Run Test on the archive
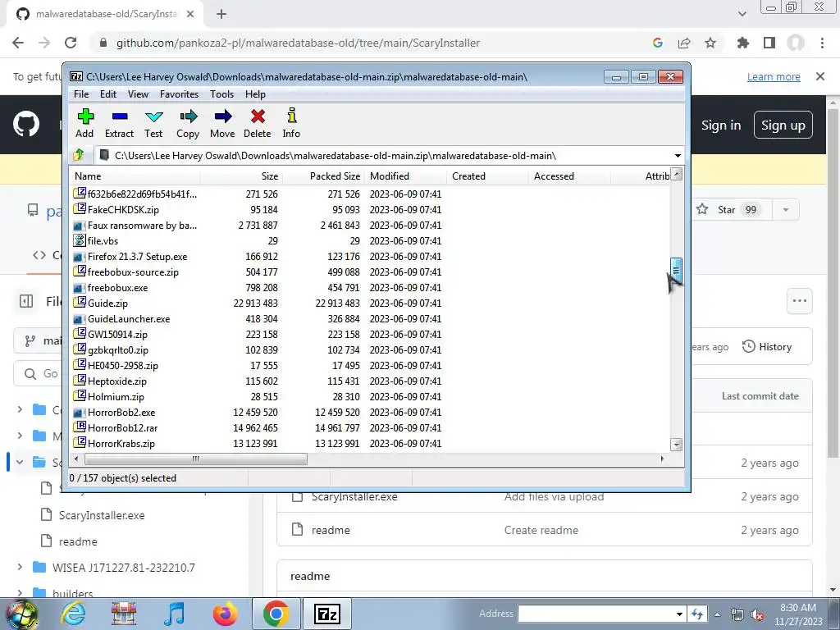This screenshot has height=630, width=840. [153, 124]
